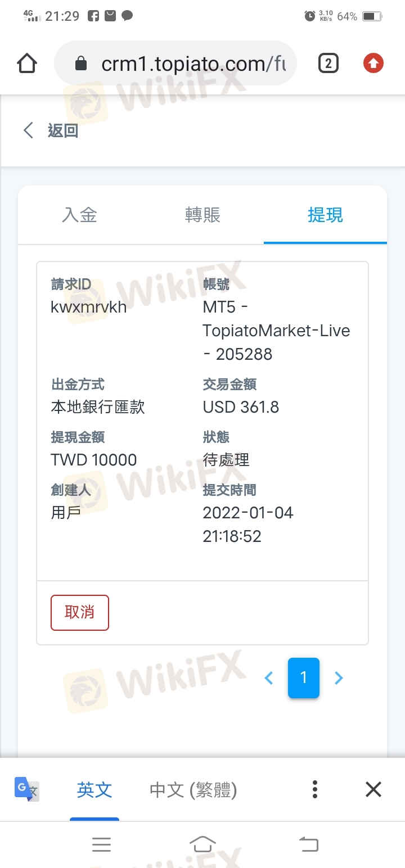Tap the crm1.topiato.com URL field
Image resolution: width=405 pixels, height=868 pixels.
pos(175,64)
